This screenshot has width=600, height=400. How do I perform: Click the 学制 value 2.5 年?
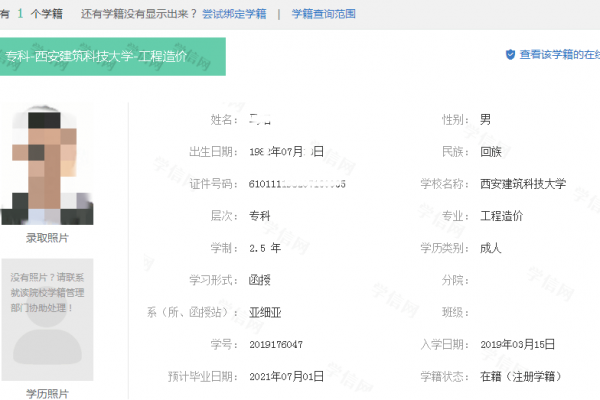click(x=264, y=248)
